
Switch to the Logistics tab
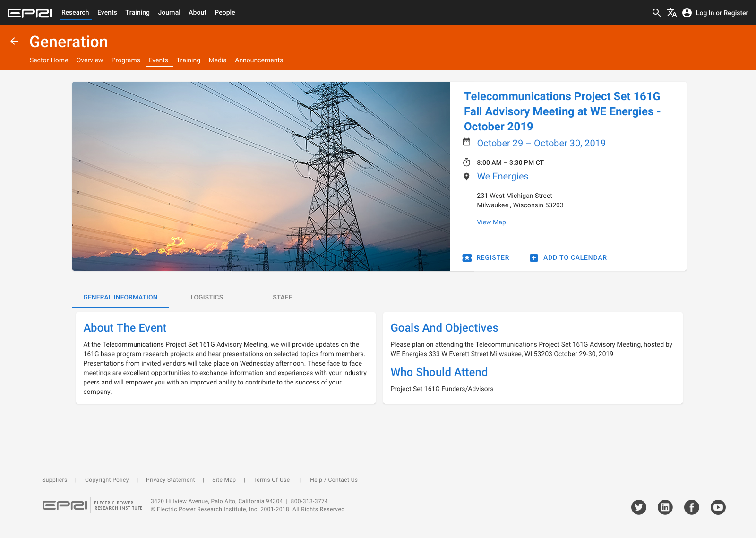point(207,298)
